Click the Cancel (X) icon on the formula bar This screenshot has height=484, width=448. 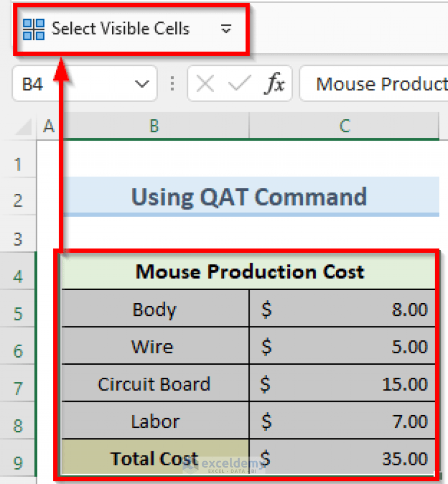[205, 83]
